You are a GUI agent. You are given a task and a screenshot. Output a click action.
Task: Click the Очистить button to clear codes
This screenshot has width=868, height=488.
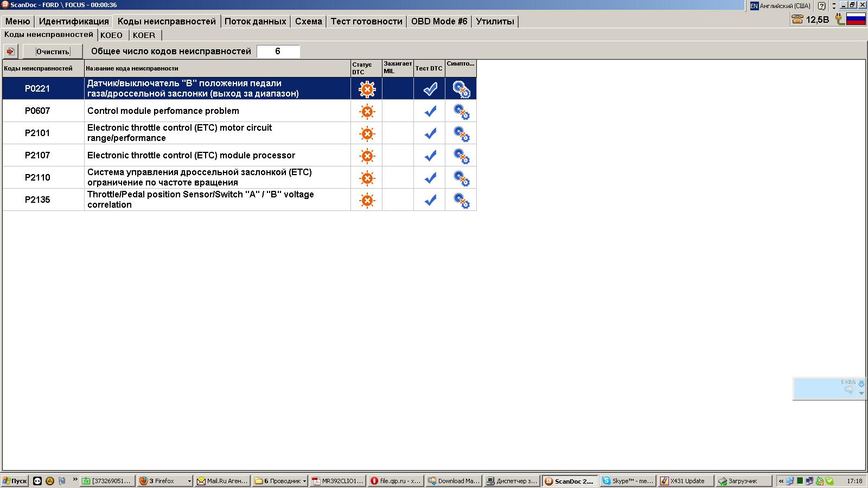(x=53, y=52)
